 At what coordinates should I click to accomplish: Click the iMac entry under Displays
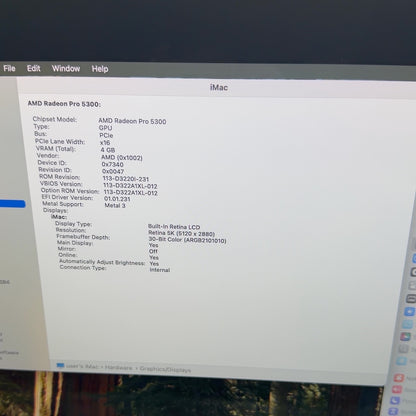tap(59, 217)
